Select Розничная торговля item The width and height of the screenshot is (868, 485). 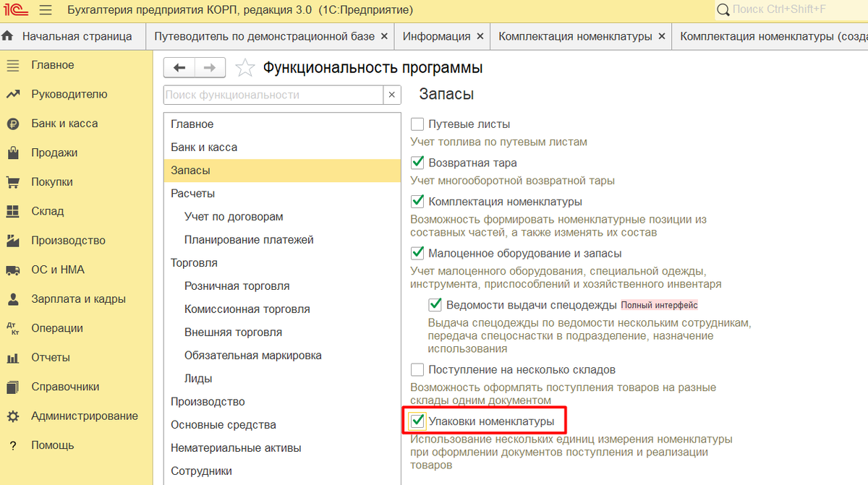click(282, 286)
